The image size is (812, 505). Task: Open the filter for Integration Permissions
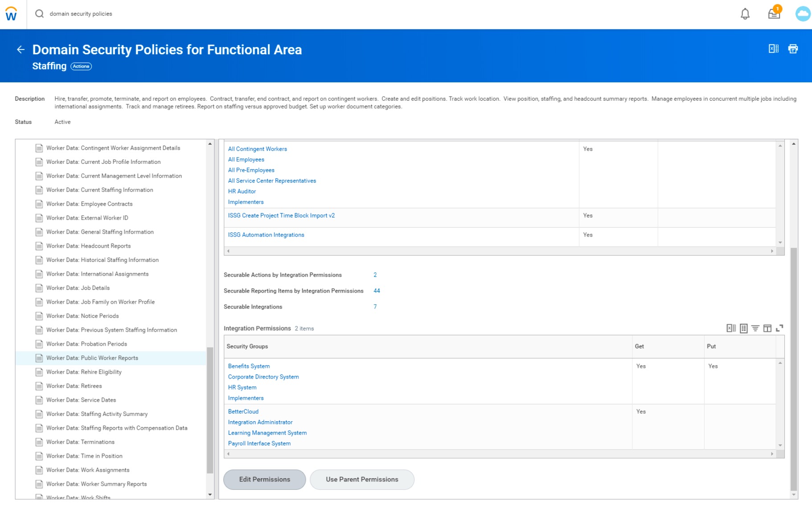click(x=755, y=328)
